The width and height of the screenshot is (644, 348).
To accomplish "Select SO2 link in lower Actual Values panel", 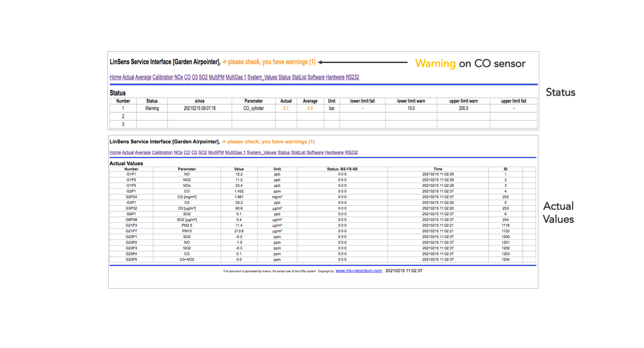I will tap(203, 153).
